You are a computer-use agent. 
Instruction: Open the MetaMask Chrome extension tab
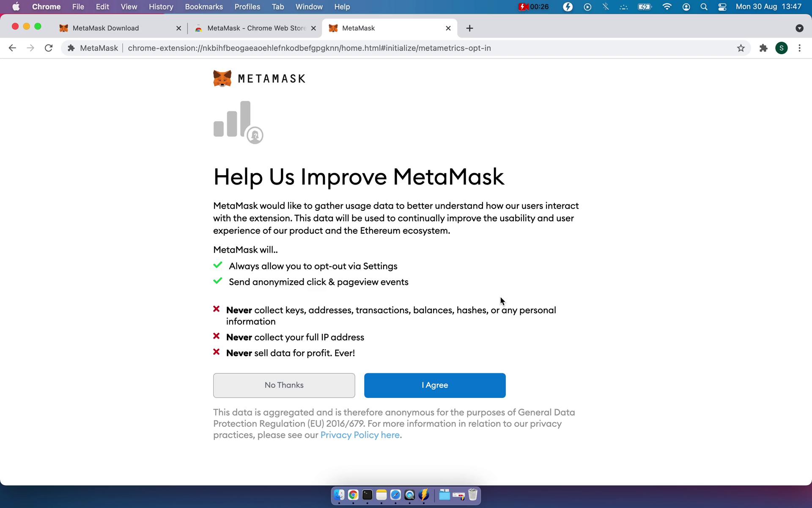click(x=386, y=28)
